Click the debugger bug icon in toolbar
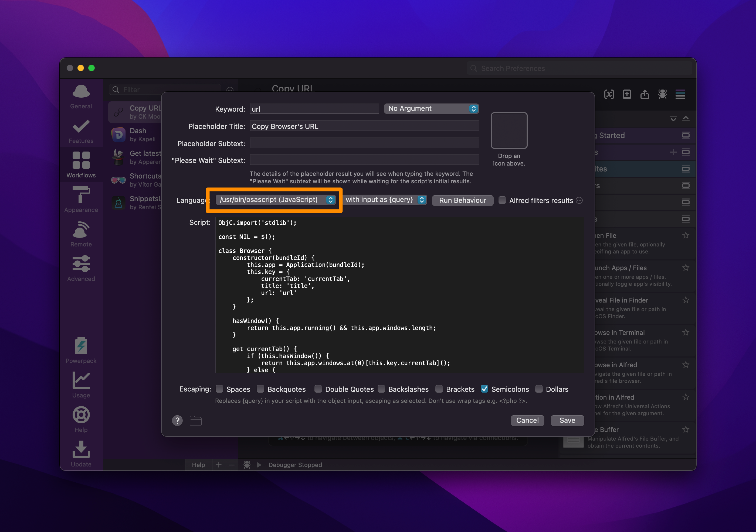Viewport: 756px width, 532px height. (x=662, y=95)
